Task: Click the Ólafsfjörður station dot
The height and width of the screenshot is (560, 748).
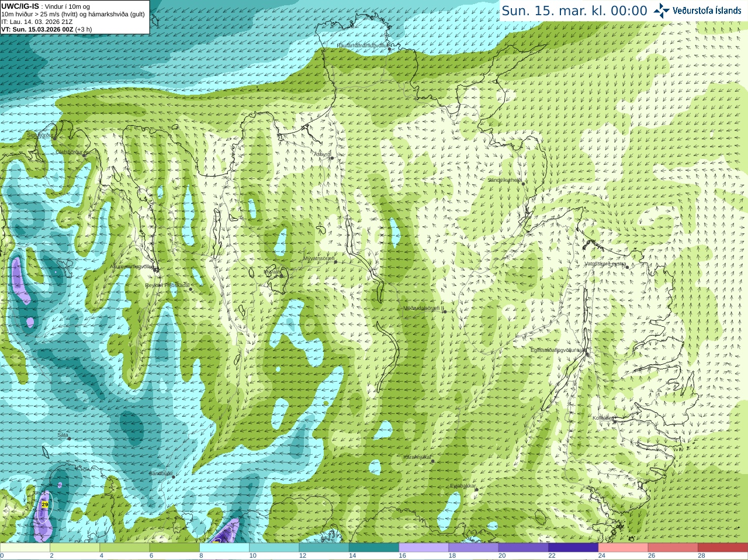Action: click(85, 156)
